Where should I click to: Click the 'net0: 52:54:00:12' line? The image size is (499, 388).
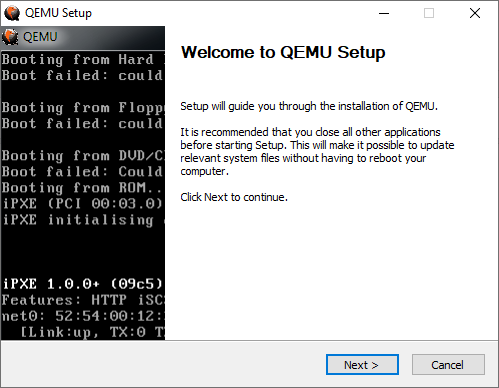coord(83,316)
